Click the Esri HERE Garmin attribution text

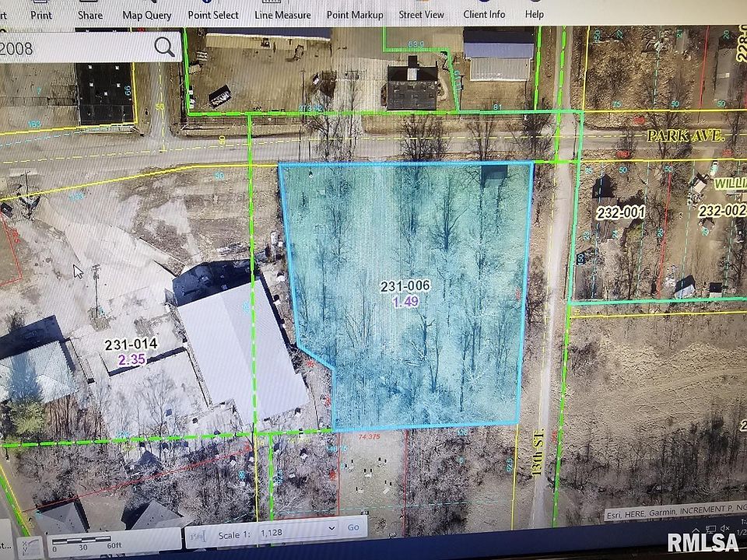pyautogui.click(x=675, y=512)
